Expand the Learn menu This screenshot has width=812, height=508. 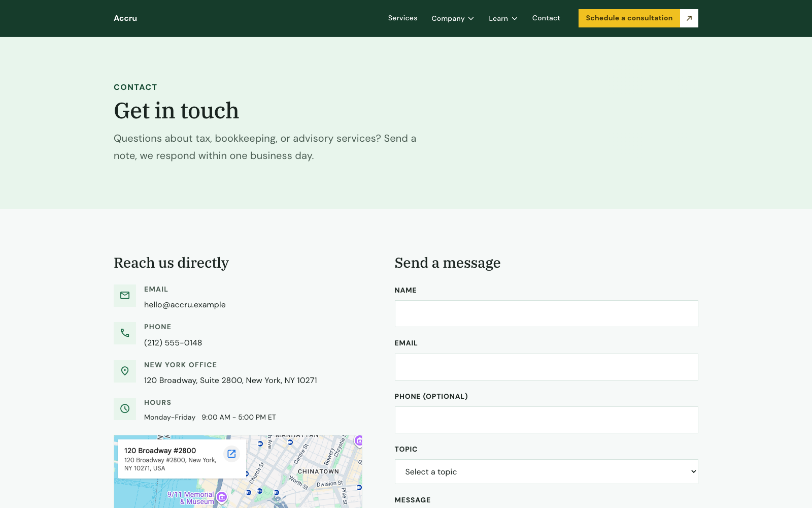(x=503, y=18)
